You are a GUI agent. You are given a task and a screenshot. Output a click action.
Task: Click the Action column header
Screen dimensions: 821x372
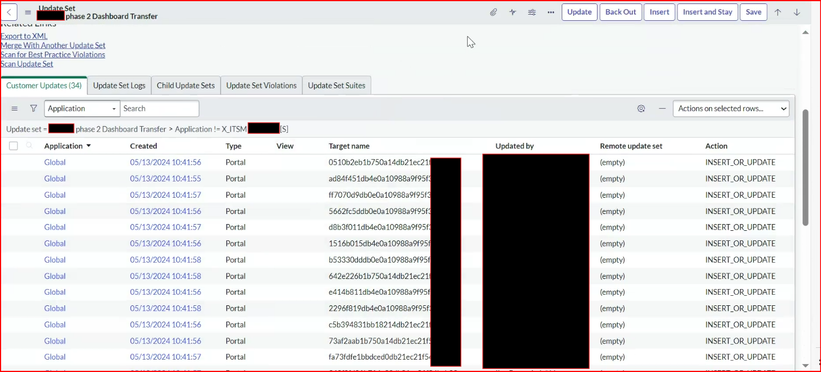point(716,146)
